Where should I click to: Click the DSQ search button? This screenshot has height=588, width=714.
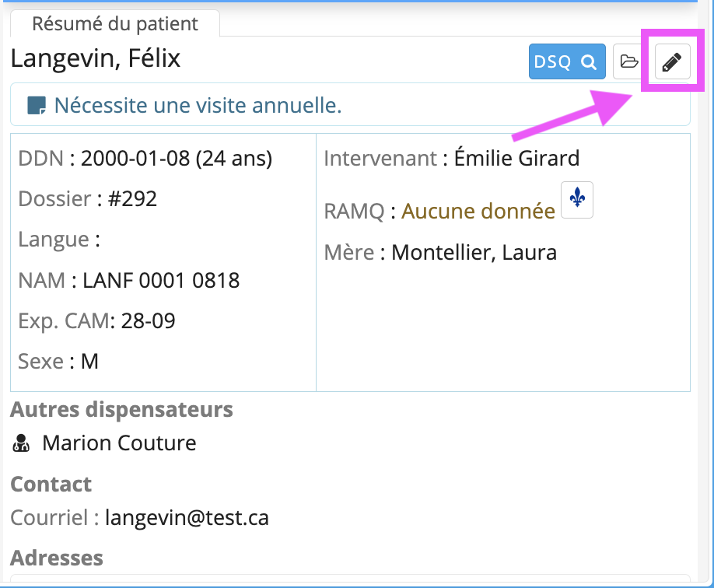[567, 61]
